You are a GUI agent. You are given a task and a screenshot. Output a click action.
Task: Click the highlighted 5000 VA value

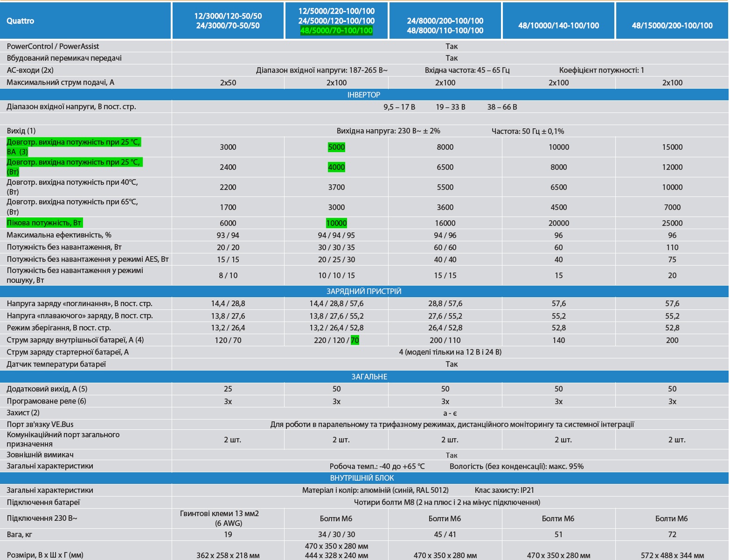336,147
